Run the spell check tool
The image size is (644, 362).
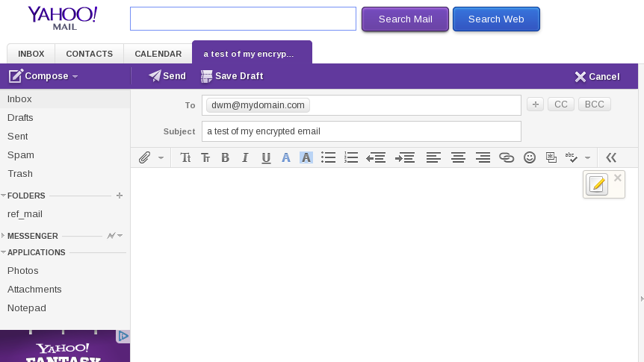point(571,157)
